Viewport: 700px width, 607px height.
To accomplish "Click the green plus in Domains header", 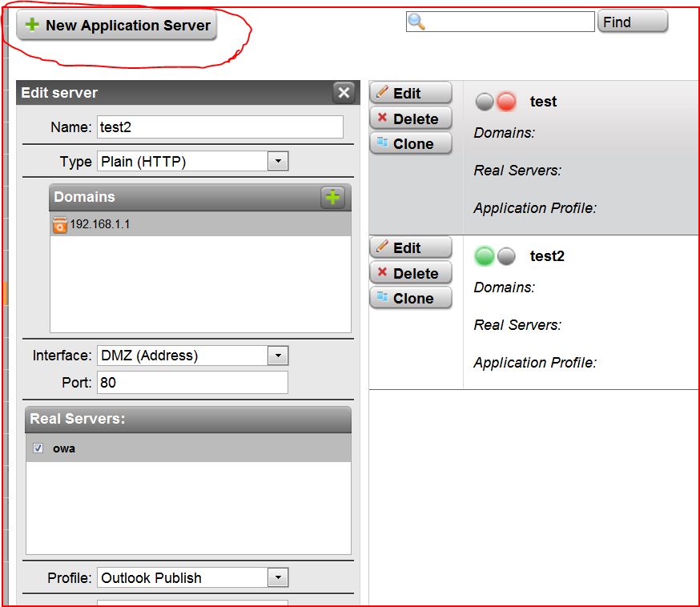I will tap(332, 197).
